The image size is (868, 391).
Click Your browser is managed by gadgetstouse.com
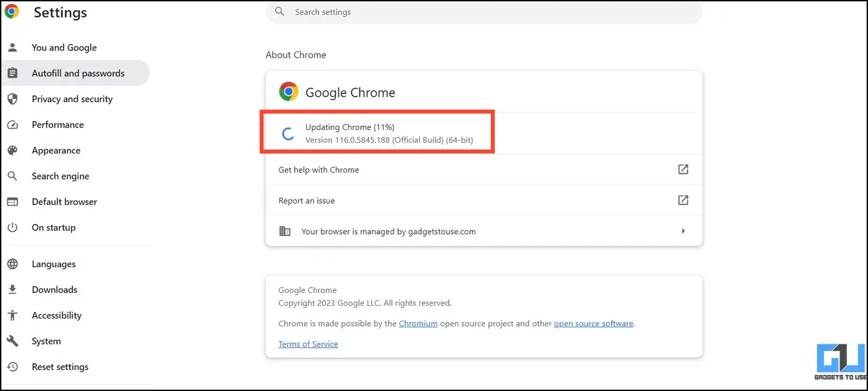pyautogui.click(x=484, y=231)
